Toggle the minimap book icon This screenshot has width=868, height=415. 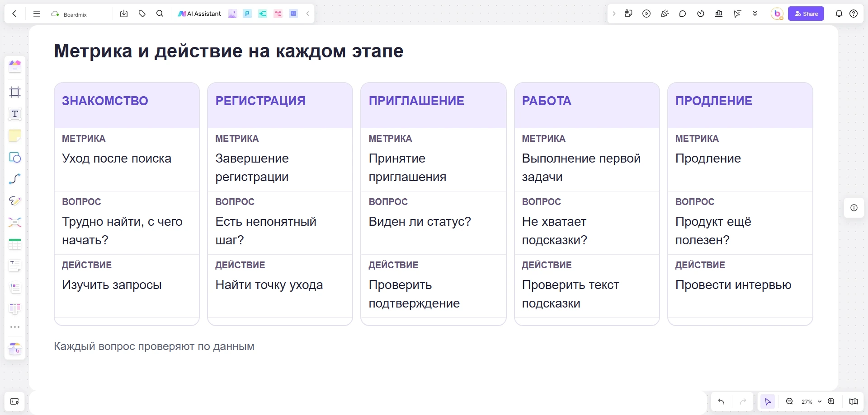(x=854, y=401)
